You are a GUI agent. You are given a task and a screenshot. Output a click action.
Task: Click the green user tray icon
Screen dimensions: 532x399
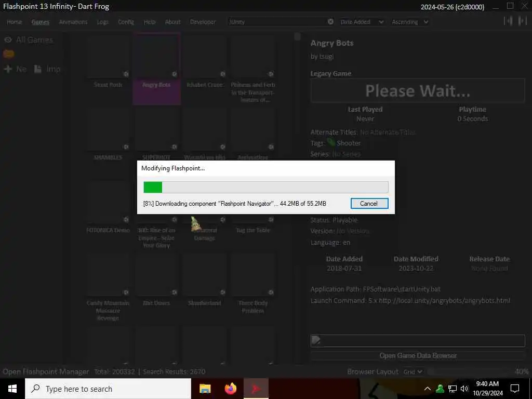click(440, 389)
